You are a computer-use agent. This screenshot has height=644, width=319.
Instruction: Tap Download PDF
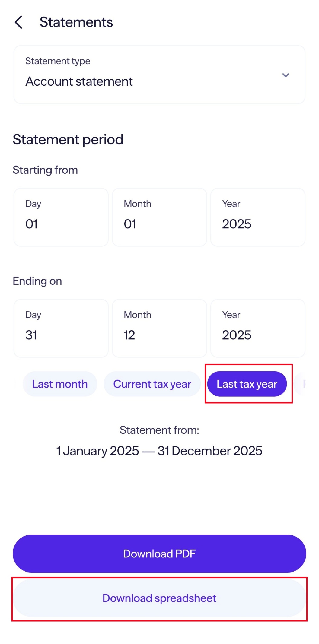point(159,554)
